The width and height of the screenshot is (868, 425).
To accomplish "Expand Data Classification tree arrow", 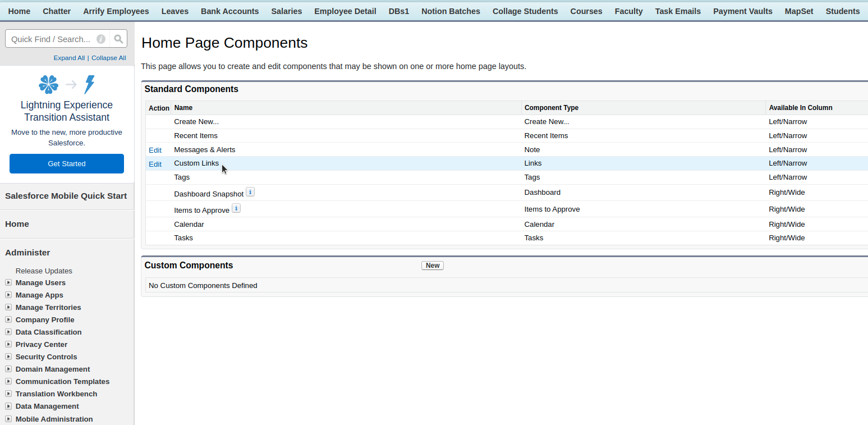I will pos(8,332).
